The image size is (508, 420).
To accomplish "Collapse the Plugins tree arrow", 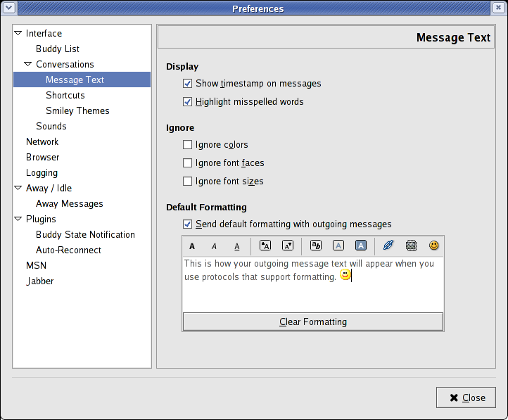I will coord(18,219).
